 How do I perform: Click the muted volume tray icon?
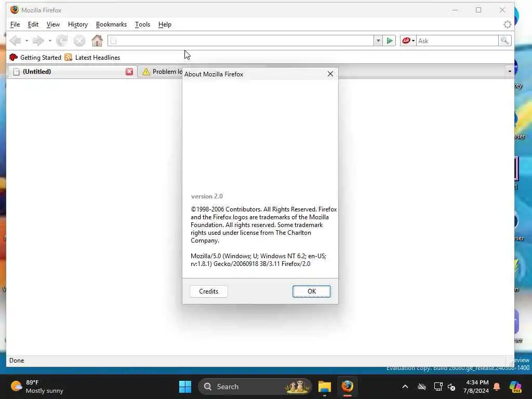click(x=451, y=387)
